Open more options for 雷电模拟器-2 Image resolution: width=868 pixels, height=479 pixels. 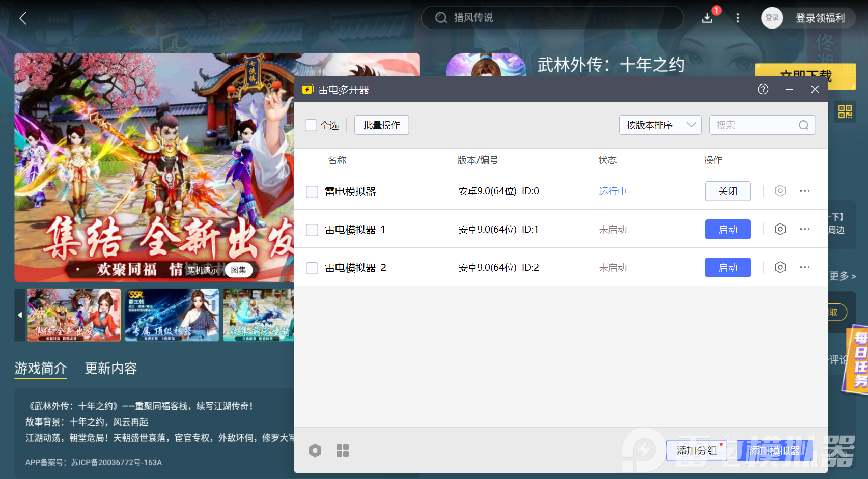click(805, 267)
